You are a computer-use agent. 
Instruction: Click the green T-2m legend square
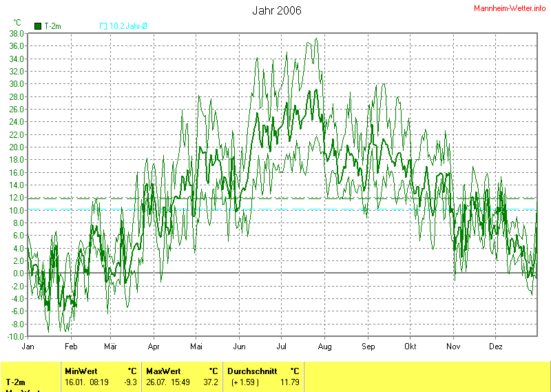tap(38, 26)
